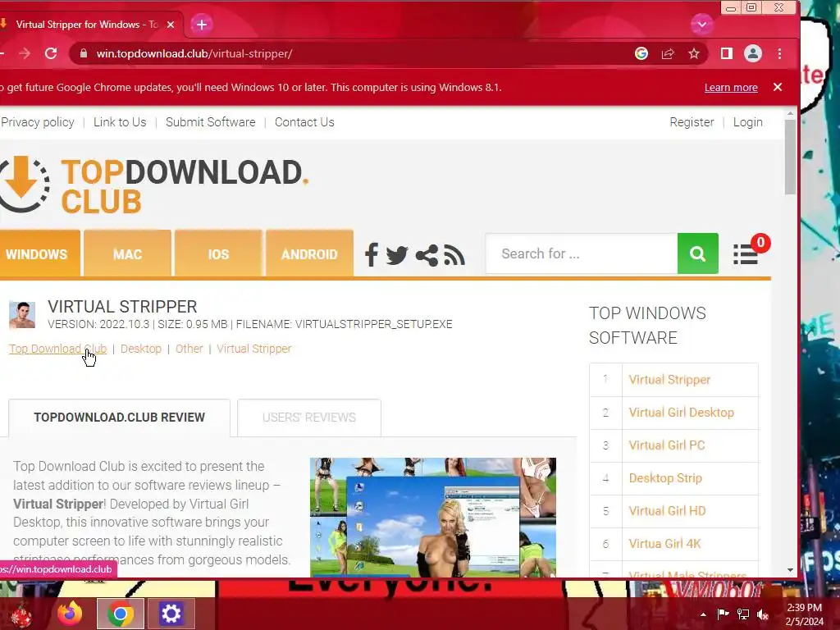Click the Login link
Image resolution: width=840 pixels, height=630 pixels.
click(x=748, y=122)
